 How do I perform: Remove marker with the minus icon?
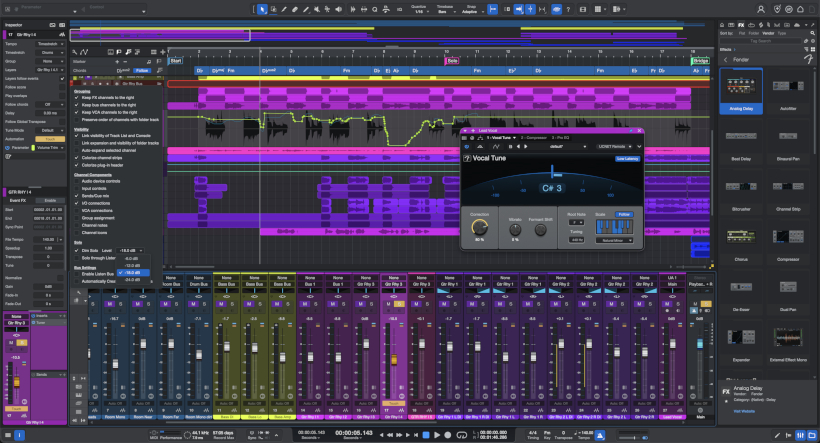(124, 61)
